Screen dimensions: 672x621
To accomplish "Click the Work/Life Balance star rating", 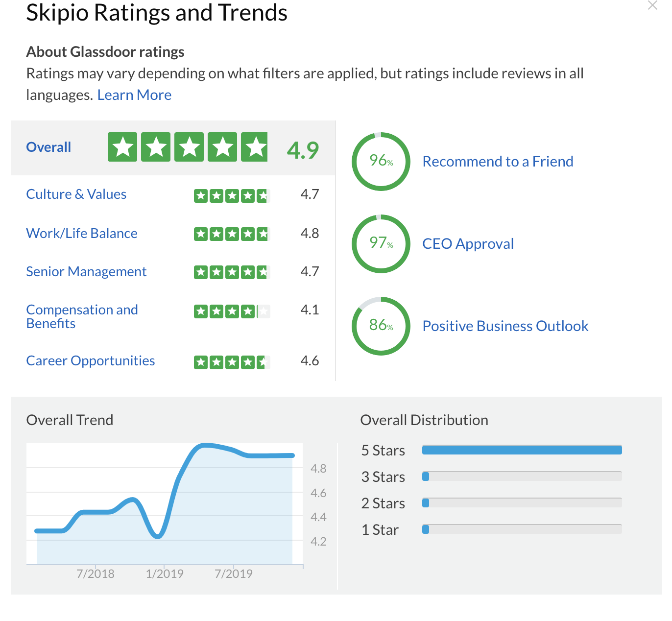I will (x=232, y=234).
